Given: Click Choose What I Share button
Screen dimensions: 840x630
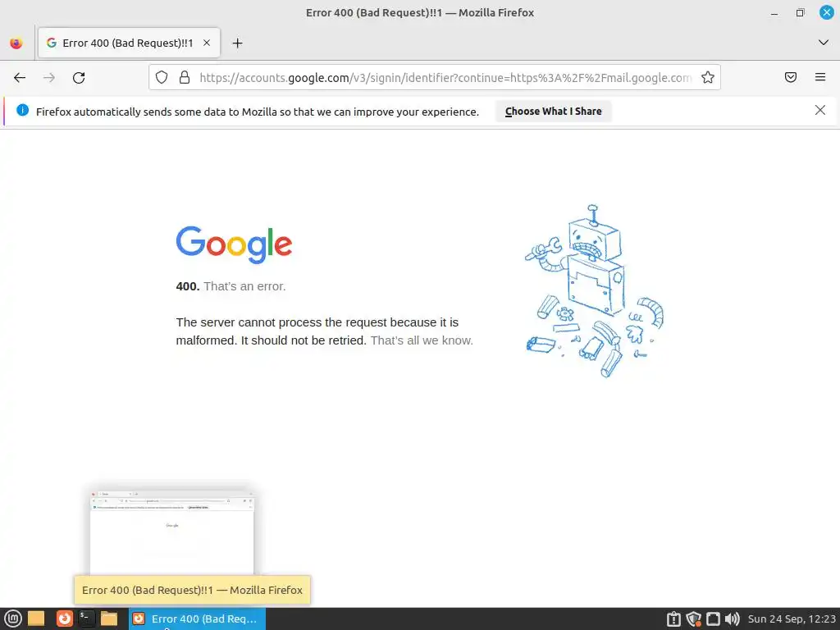Looking at the screenshot, I should point(554,112).
